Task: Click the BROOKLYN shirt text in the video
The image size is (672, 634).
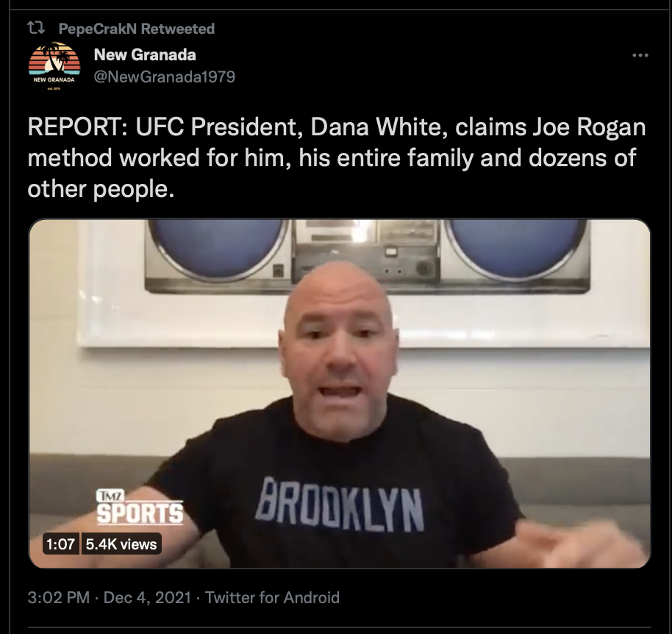Action: coord(340,504)
